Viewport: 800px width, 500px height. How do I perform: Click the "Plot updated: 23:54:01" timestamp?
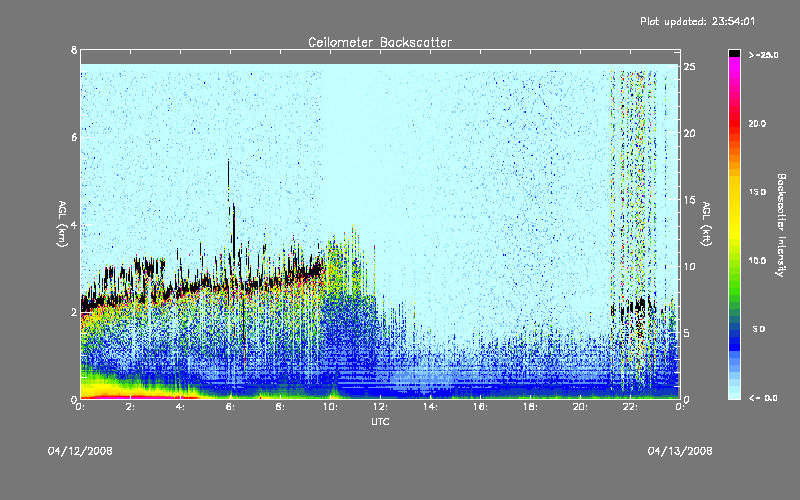[x=697, y=21]
